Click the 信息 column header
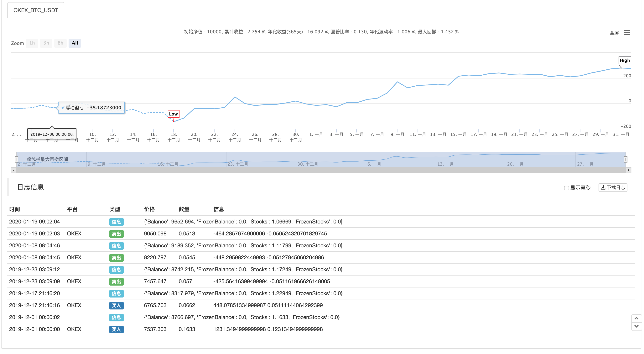The height and width of the screenshot is (354, 644). click(219, 209)
